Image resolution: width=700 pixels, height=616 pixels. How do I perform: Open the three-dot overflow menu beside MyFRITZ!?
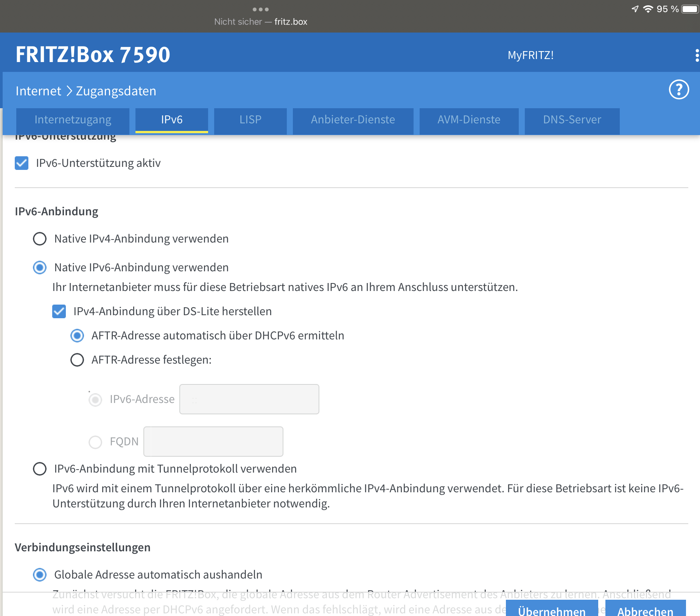[697, 55]
